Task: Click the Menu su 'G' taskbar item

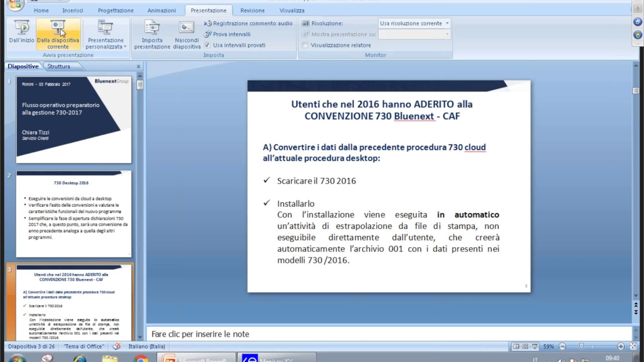Action: pyautogui.click(x=276, y=358)
